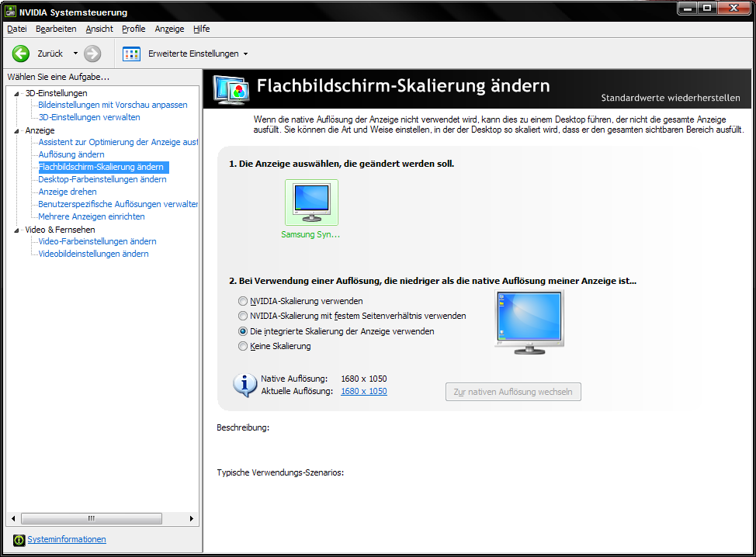Screen dimensions: 756x557
Task: Click the Anzeige category label in tree
Action: click(40, 130)
